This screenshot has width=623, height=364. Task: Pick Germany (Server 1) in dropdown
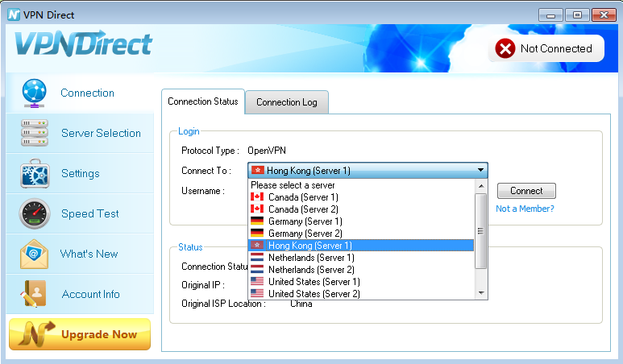tap(361, 221)
